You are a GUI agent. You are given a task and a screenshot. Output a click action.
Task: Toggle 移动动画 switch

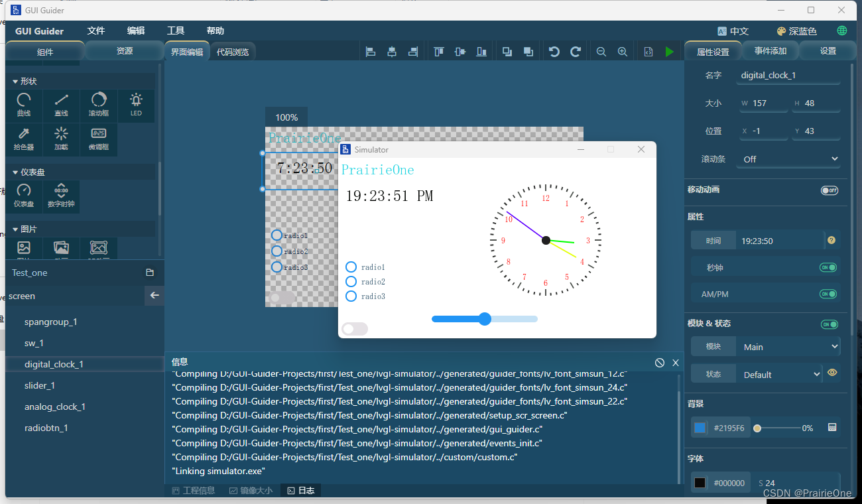point(830,190)
